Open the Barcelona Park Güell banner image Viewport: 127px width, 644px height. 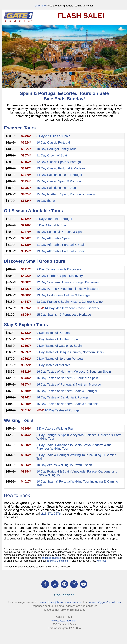(64, 56)
